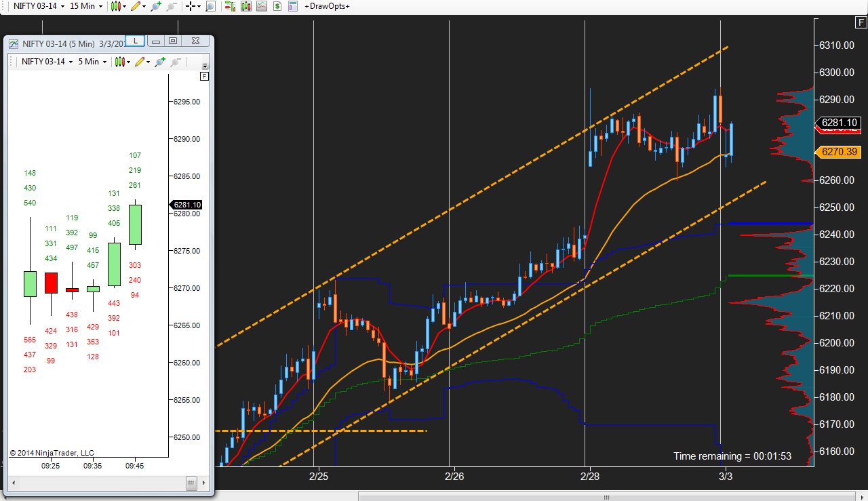Click the 6270.39 orange price marker
Image resolution: width=868 pixels, height=501 pixels.
click(840, 152)
